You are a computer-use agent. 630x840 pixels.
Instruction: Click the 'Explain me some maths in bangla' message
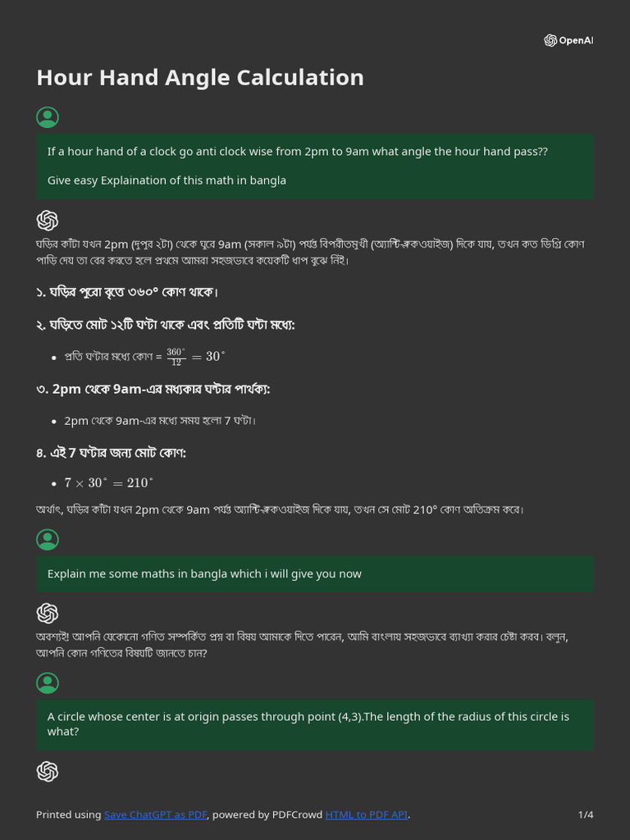[204, 574]
